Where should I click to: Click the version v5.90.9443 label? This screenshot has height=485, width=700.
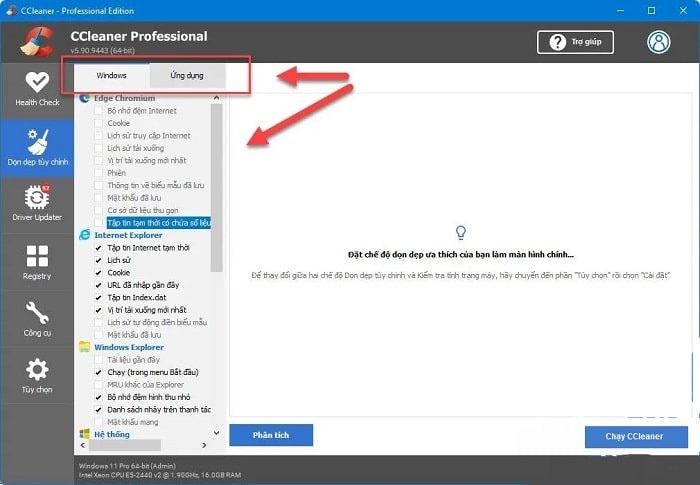point(103,50)
